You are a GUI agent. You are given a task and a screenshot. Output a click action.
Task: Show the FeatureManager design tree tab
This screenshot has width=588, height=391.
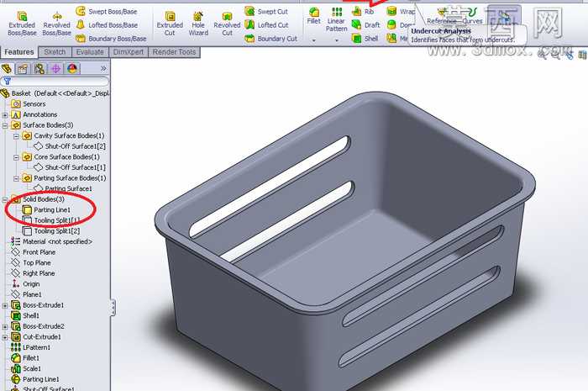click(7, 68)
